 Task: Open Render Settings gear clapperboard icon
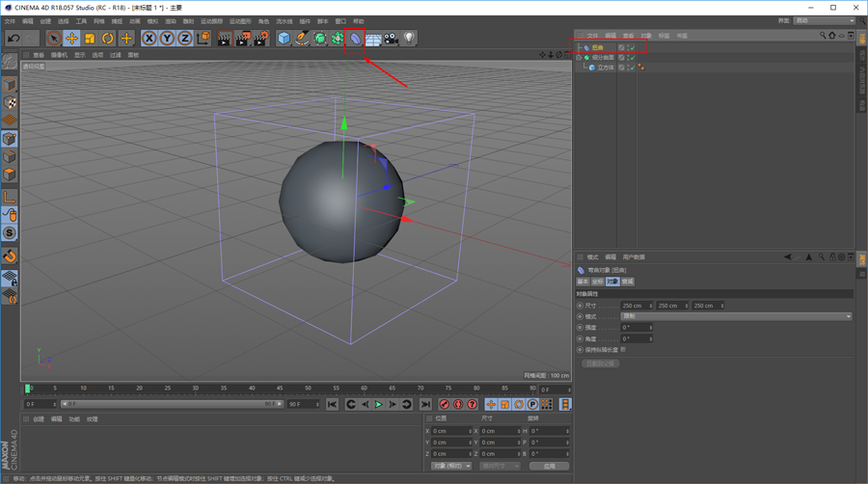[x=261, y=39]
